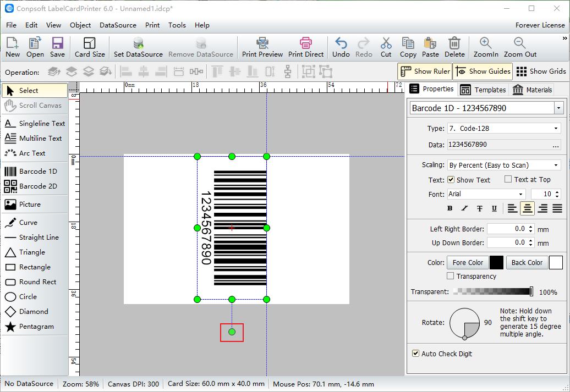Click the Fore Color button
Screen dimensions: 570x392
pyautogui.click(x=468, y=262)
